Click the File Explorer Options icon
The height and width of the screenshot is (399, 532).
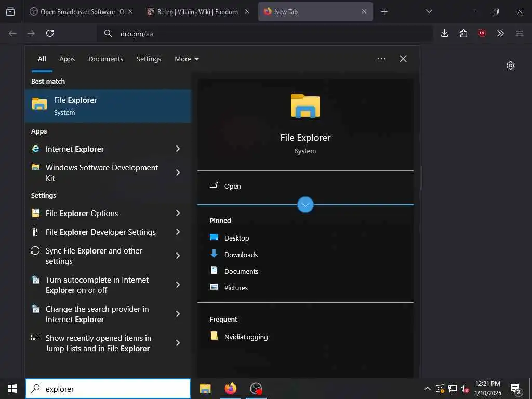35,213
